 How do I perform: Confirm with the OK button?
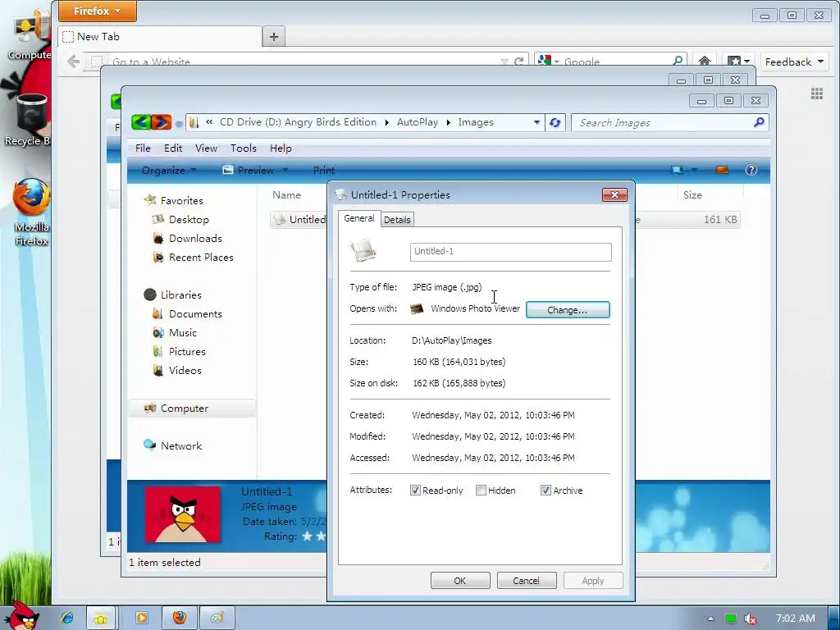pyautogui.click(x=460, y=581)
